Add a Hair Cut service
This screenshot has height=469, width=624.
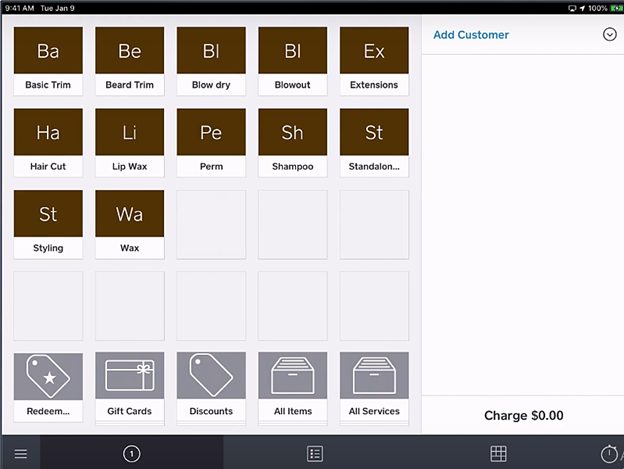[x=48, y=142]
